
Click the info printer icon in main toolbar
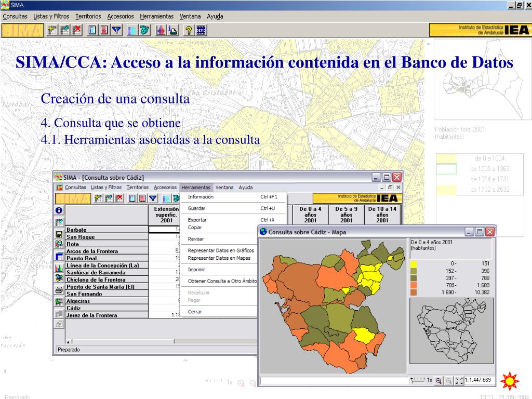click(173, 30)
